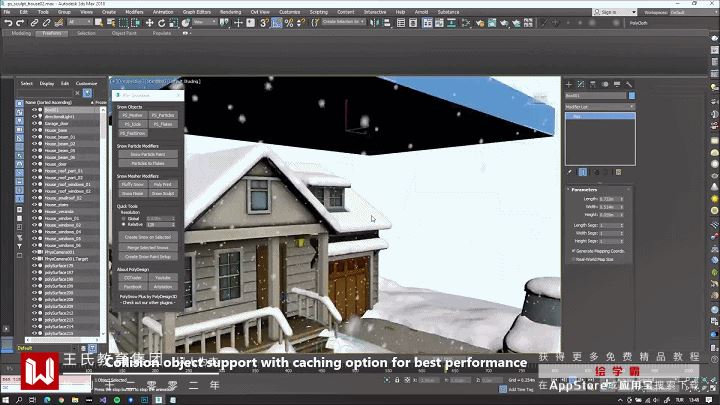
Task: Select the Global resolution radio button
Action: [x=124, y=219]
